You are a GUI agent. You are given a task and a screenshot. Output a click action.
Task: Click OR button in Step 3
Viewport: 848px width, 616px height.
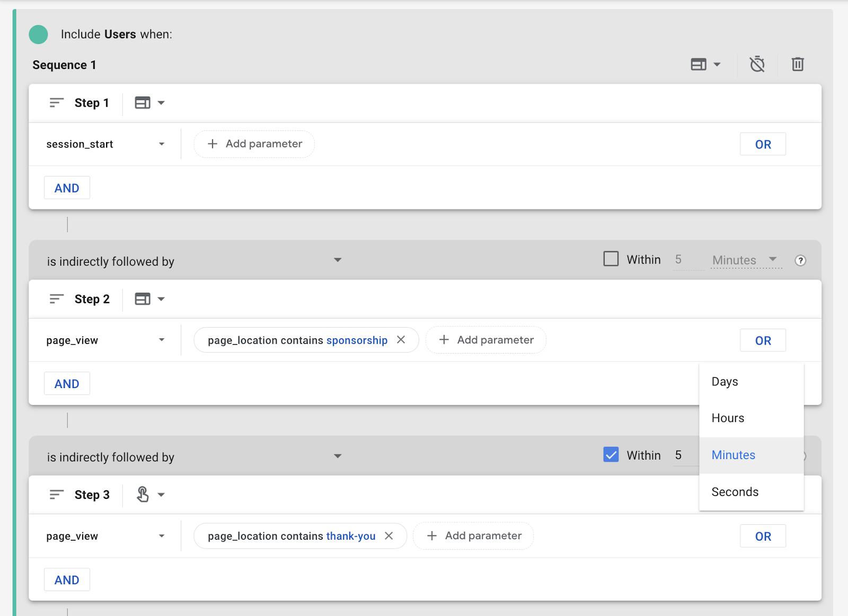point(763,536)
